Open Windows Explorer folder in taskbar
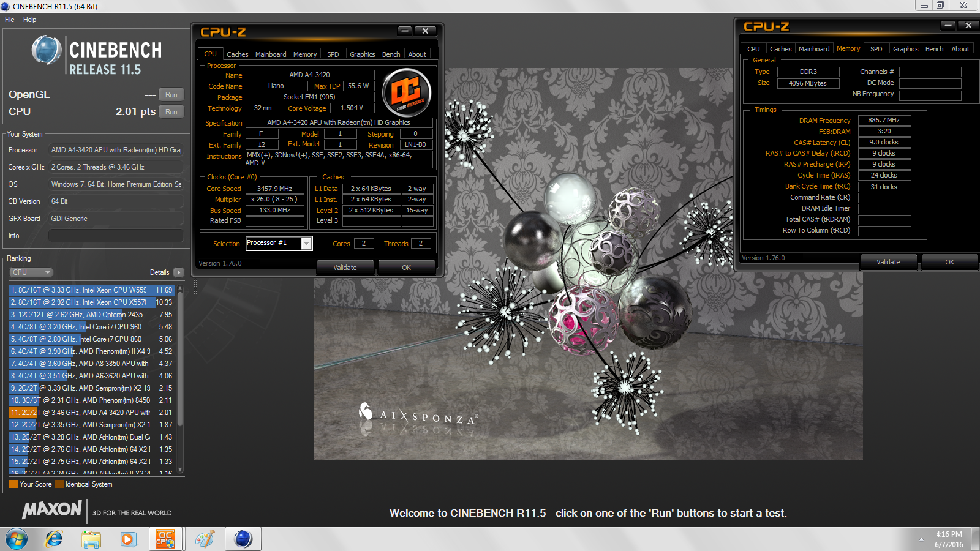The width and height of the screenshot is (980, 551). click(x=91, y=539)
